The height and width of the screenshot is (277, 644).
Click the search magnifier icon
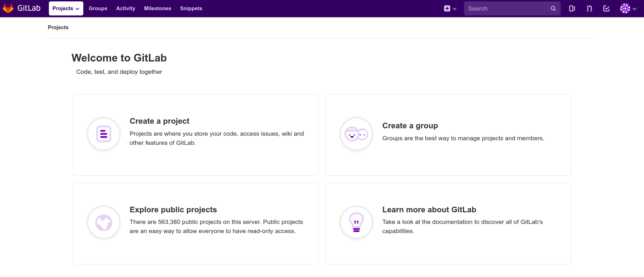pyautogui.click(x=553, y=8)
